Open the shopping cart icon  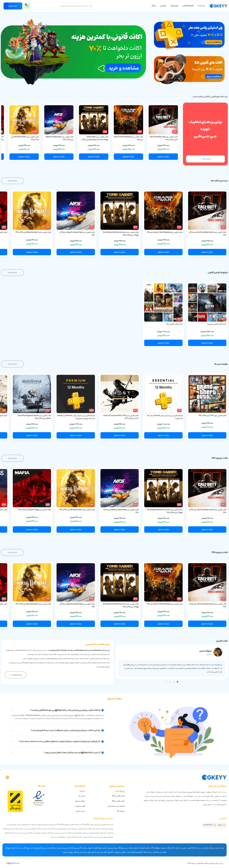point(27,6)
